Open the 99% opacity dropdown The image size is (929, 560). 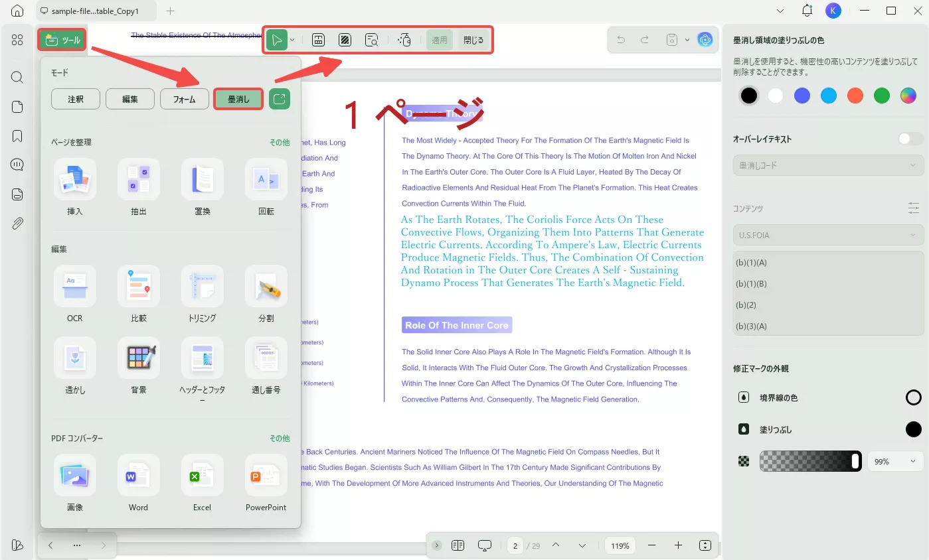click(895, 461)
